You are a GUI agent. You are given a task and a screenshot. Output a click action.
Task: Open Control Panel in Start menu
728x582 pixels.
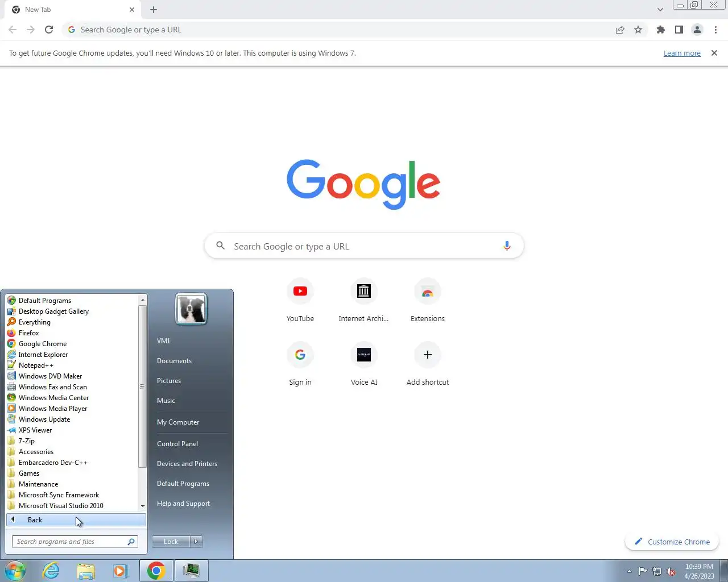177,444
